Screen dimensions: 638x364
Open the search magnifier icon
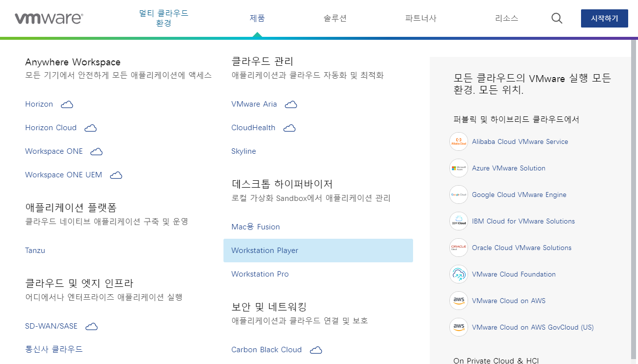click(x=556, y=18)
